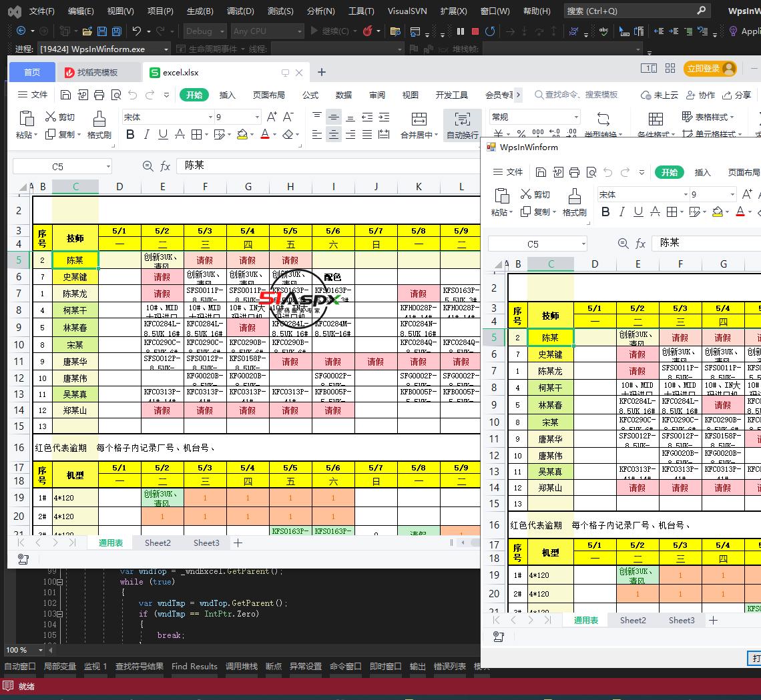The image size is (761, 700).
Task: Click the print icon in left WPS quick toolbar
Action: [x=99, y=95]
